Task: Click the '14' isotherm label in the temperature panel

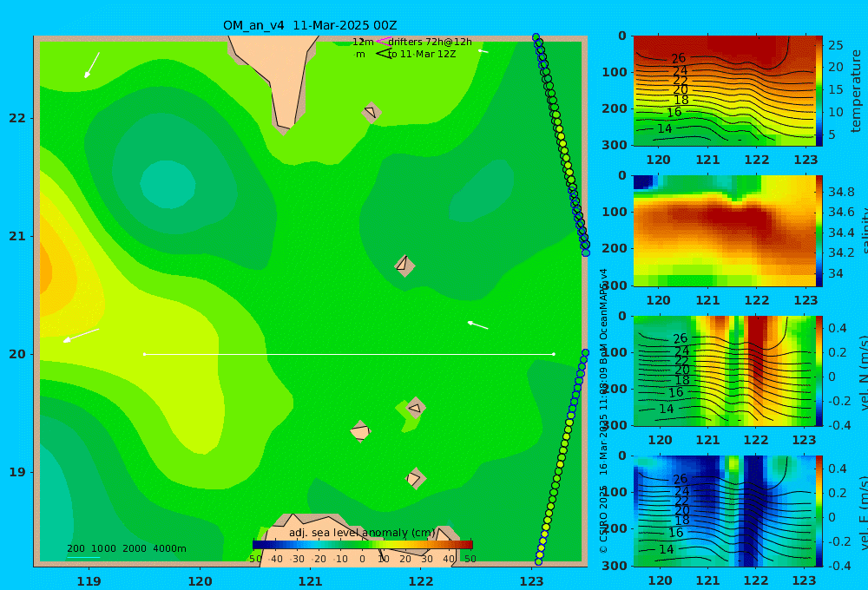Action: click(x=665, y=128)
